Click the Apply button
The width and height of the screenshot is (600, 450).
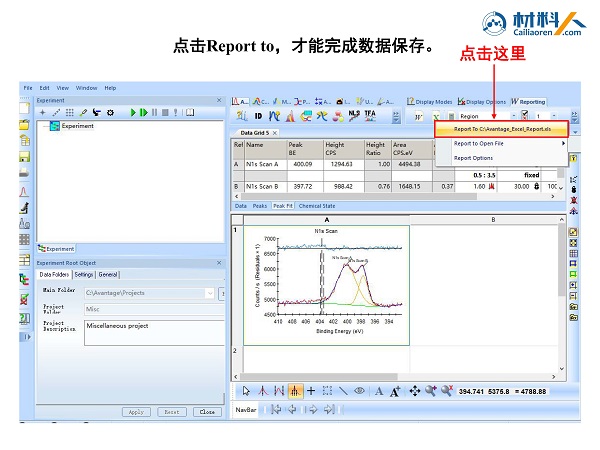pyautogui.click(x=136, y=412)
